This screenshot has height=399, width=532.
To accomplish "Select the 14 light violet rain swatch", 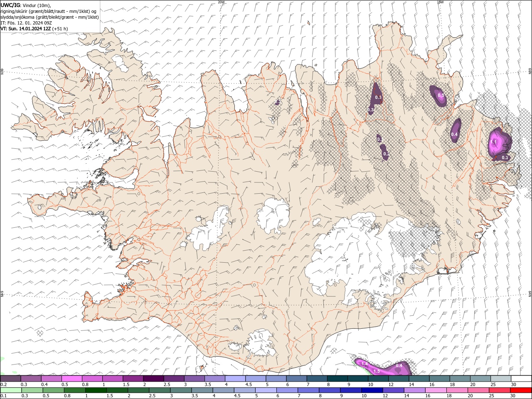I will (x=414, y=390).
